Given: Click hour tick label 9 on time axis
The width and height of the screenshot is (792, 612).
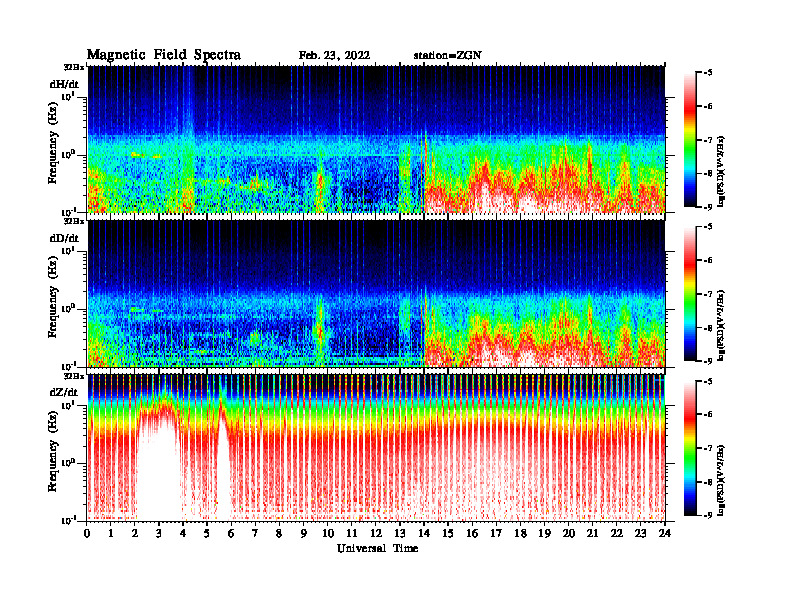Looking at the screenshot, I should click(304, 534).
